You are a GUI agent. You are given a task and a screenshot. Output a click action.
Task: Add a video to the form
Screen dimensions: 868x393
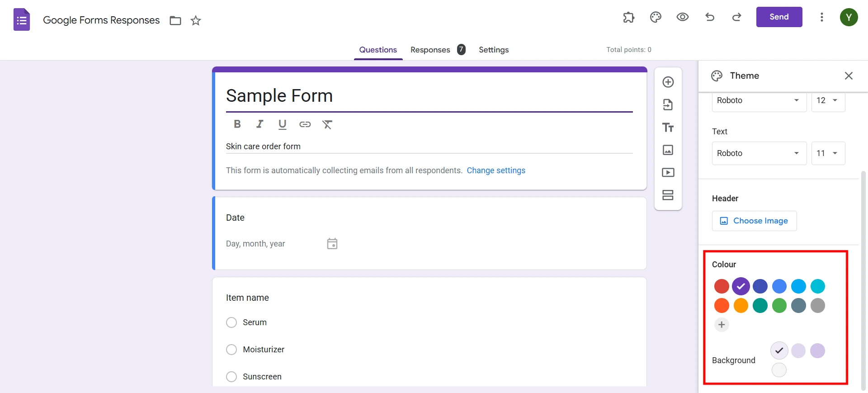pyautogui.click(x=668, y=172)
